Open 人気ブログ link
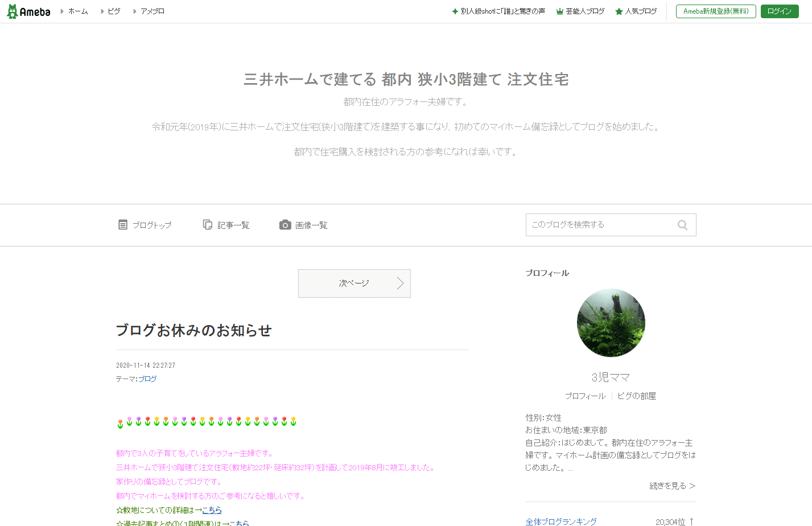Viewport: 812px width, 526px height. (x=641, y=11)
